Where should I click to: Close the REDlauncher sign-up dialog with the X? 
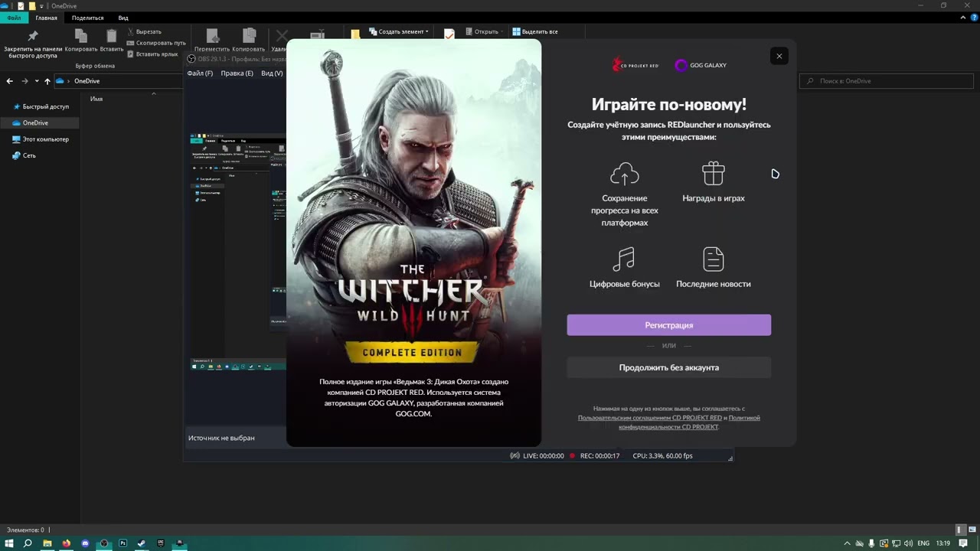779,56
